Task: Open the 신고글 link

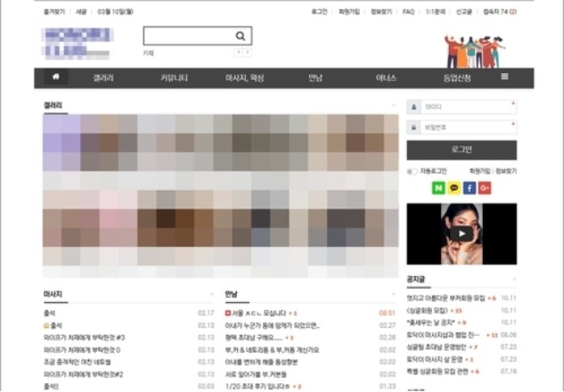Action: [464, 12]
